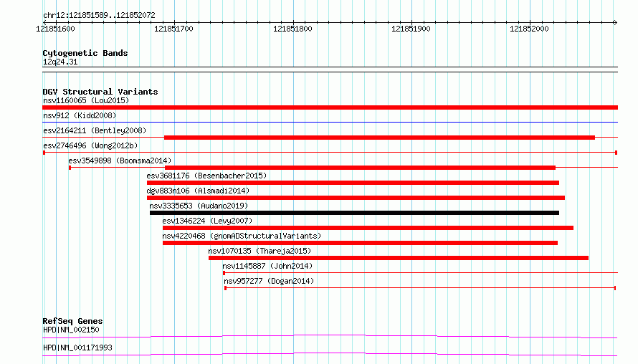
Task: Open variant esv2164211 (Bentley2008) label
Action: click(95, 130)
